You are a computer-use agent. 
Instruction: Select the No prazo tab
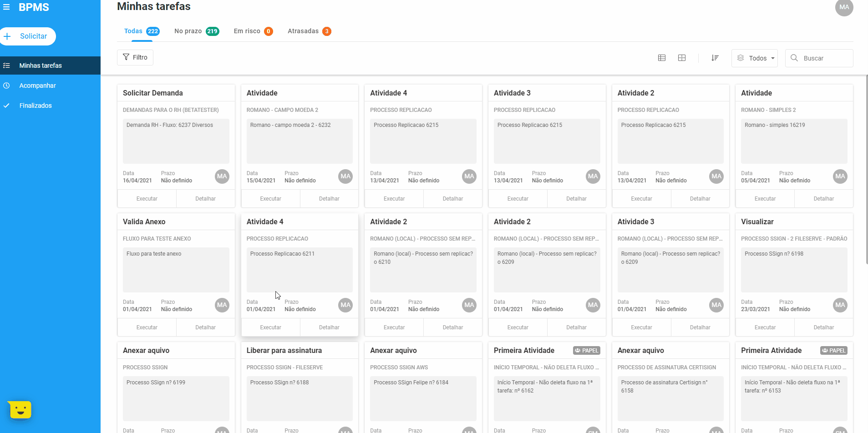(x=197, y=31)
